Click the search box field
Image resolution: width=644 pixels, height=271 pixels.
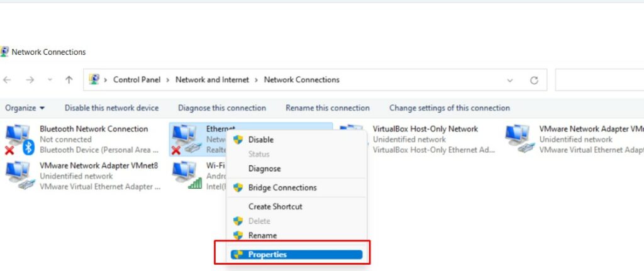coord(599,80)
